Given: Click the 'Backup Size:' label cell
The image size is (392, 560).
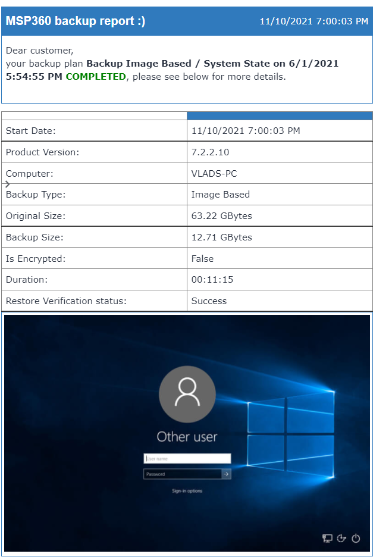Looking at the screenshot, I should point(94,237).
